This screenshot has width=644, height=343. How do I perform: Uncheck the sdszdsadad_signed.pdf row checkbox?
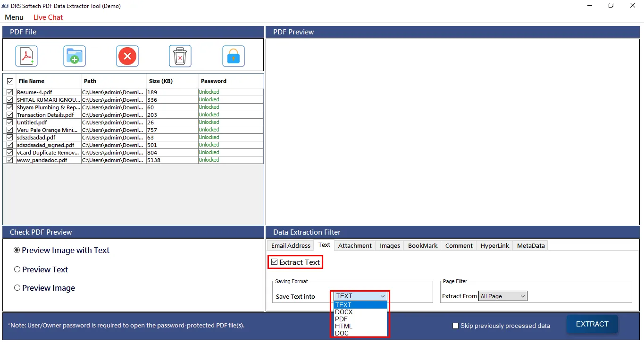[10, 145]
